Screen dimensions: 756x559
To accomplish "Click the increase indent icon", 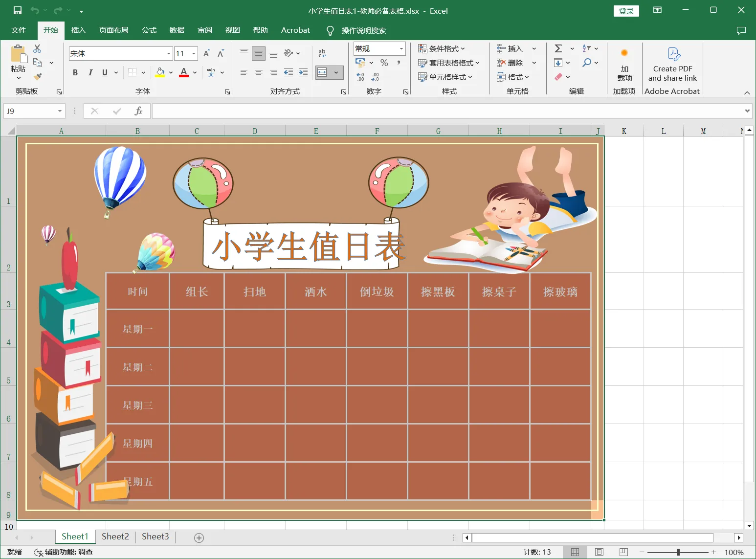I will click(303, 72).
